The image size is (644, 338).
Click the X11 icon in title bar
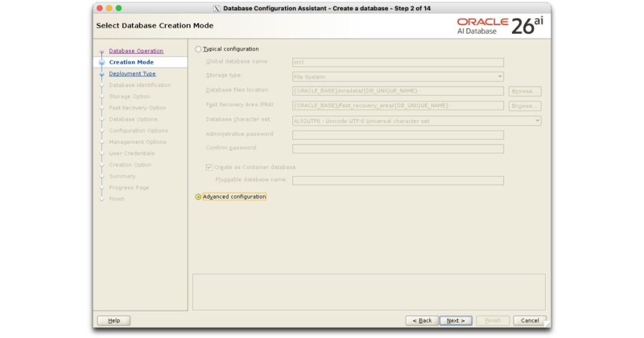click(217, 8)
